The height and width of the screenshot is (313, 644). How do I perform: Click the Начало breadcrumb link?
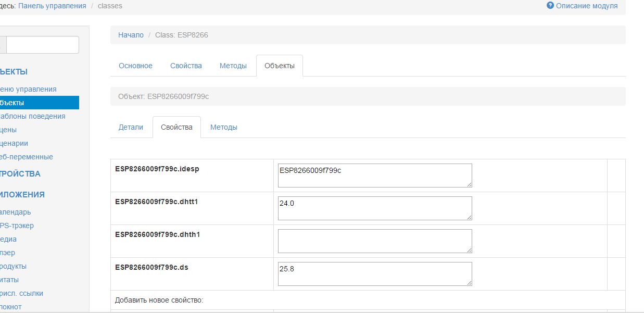(131, 35)
